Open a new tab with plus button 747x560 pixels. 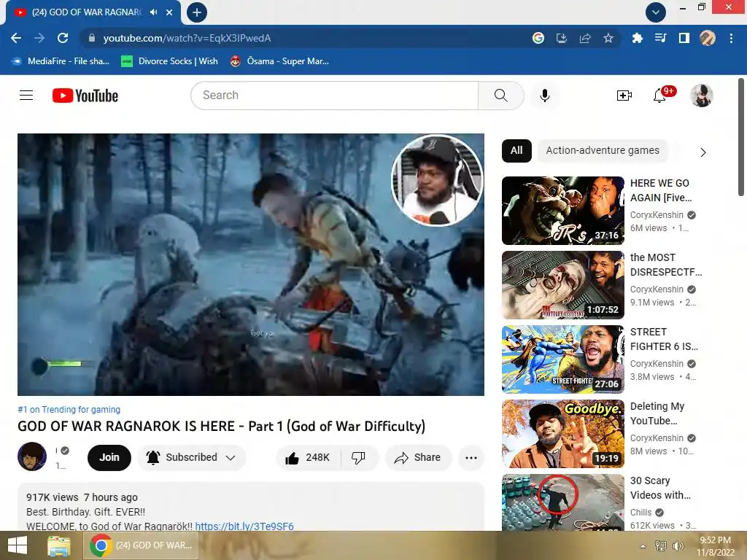[x=197, y=12]
